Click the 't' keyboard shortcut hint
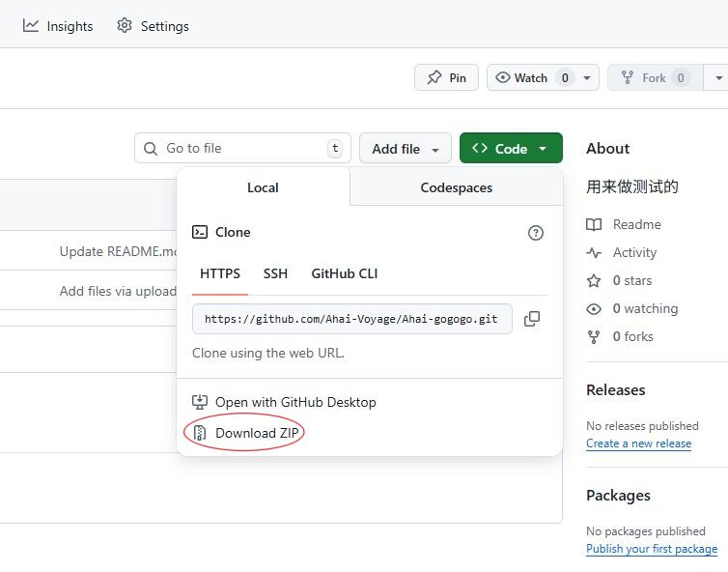This screenshot has height=572, width=728. (335, 148)
